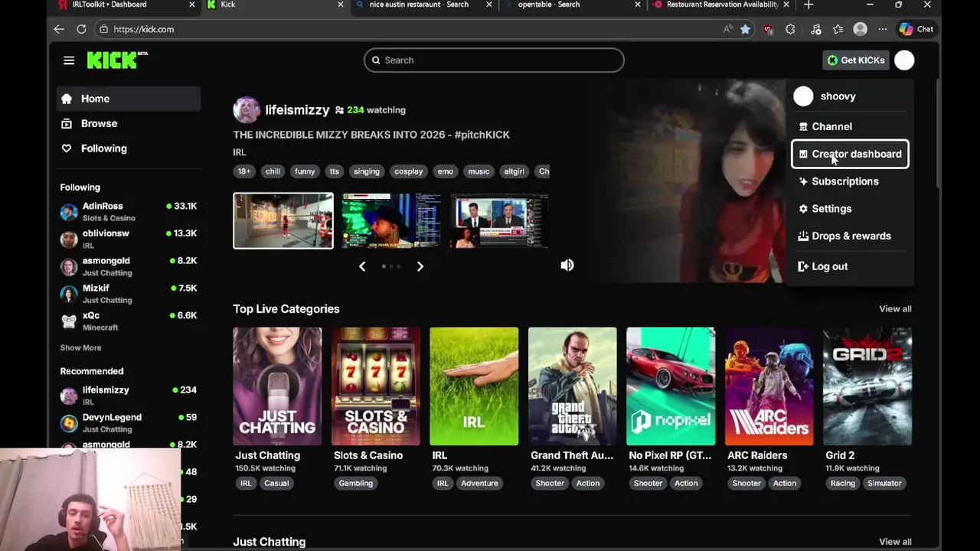980x551 pixels.
Task: Open Browse in the sidebar
Action: pyautogui.click(x=129, y=123)
